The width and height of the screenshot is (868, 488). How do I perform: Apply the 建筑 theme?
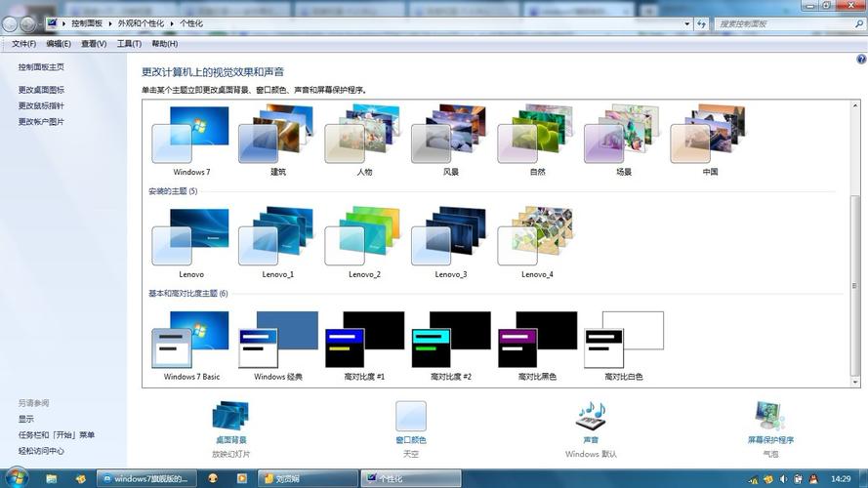click(277, 142)
